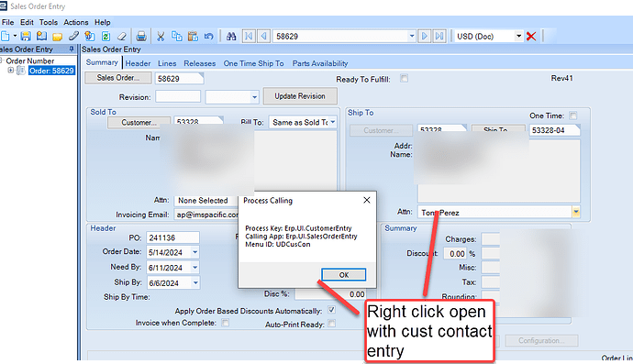Toggle Apply Order Based Discounts Automatically checkbox
Screen dimensions: 633x364
[x=331, y=310]
